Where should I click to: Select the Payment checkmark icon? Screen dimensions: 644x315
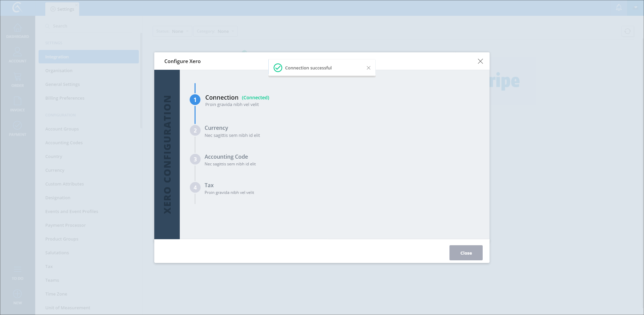point(17,126)
